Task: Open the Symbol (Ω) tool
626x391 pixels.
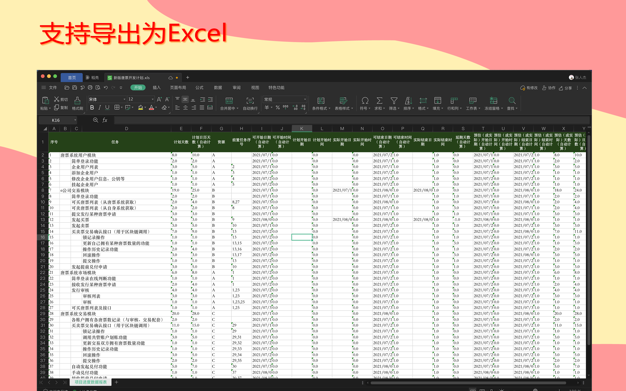Action: tap(365, 101)
